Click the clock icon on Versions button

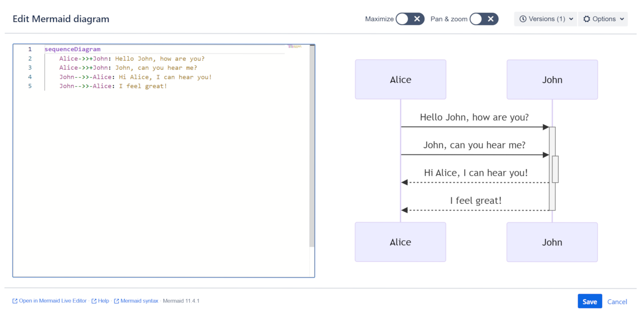click(523, 19)
